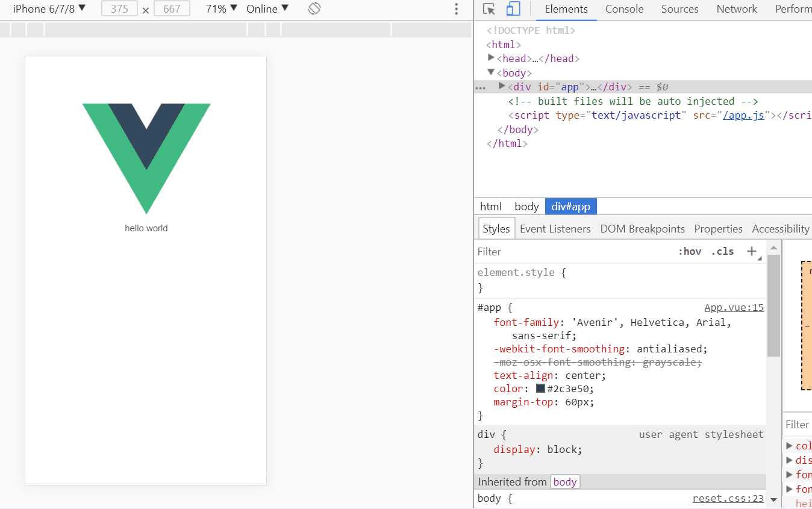
Task: Open the Online network throttling dropdown
Action: (267, 9)
